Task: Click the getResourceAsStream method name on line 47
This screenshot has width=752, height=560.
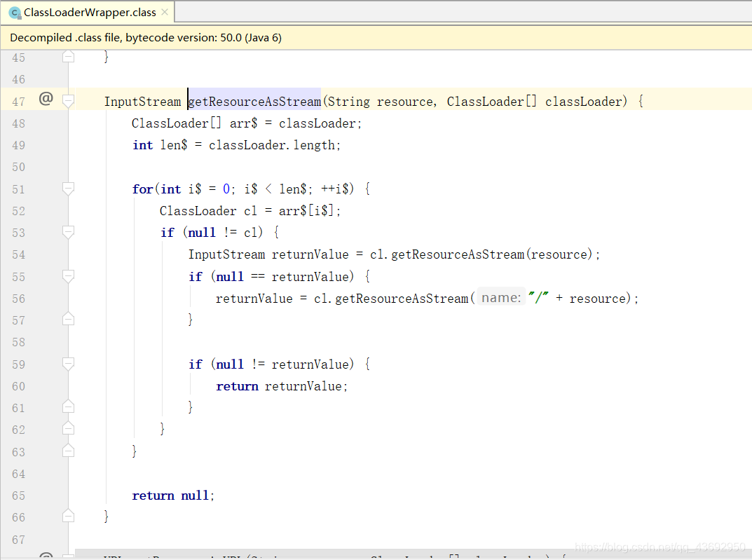Action: point(254,102)
